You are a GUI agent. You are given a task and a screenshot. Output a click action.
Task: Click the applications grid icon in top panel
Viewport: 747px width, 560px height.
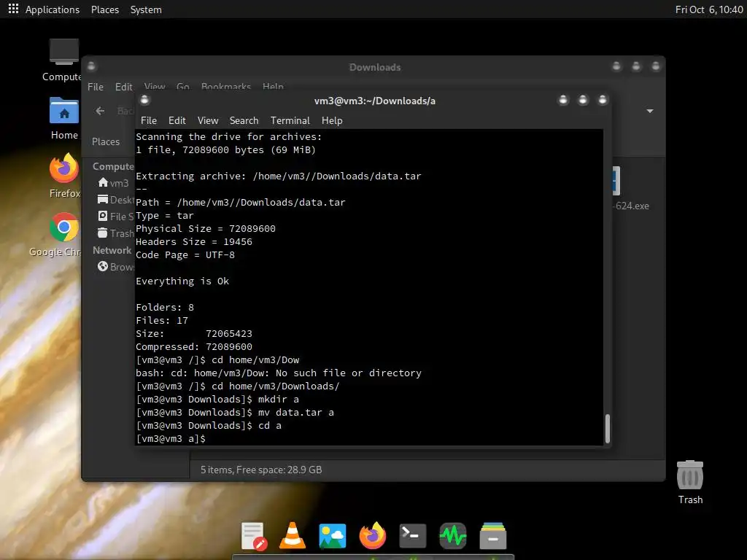(x=13, y=9)
